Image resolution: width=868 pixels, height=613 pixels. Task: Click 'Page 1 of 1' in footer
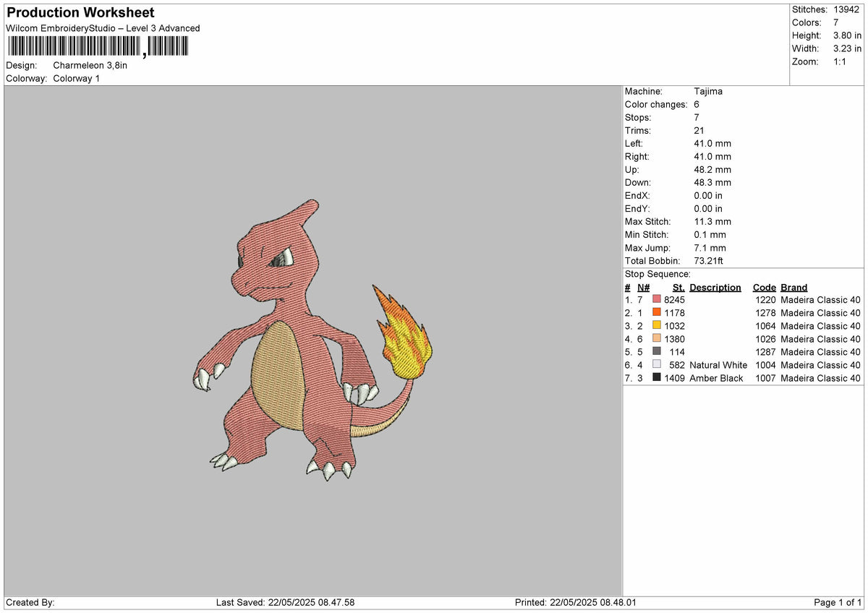tap(838, 602)
